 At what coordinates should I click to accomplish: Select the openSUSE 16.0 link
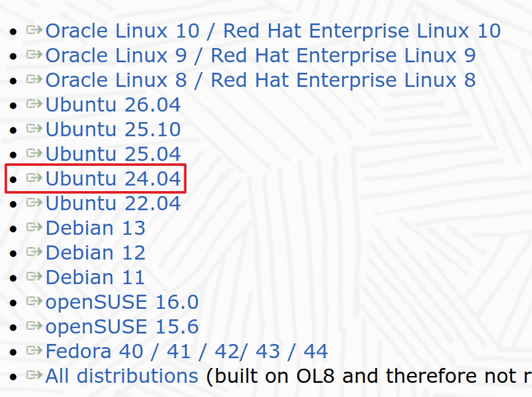[x=122, y=302]
